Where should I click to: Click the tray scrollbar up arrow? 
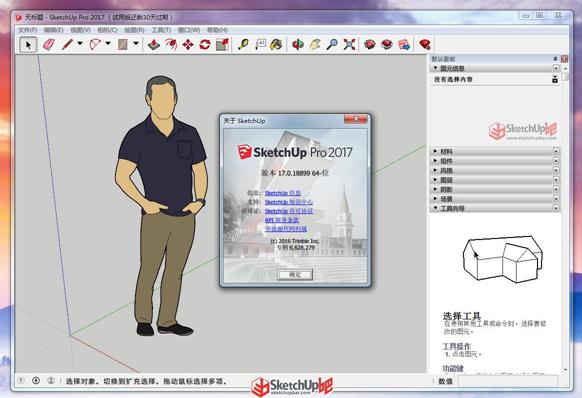565,68
